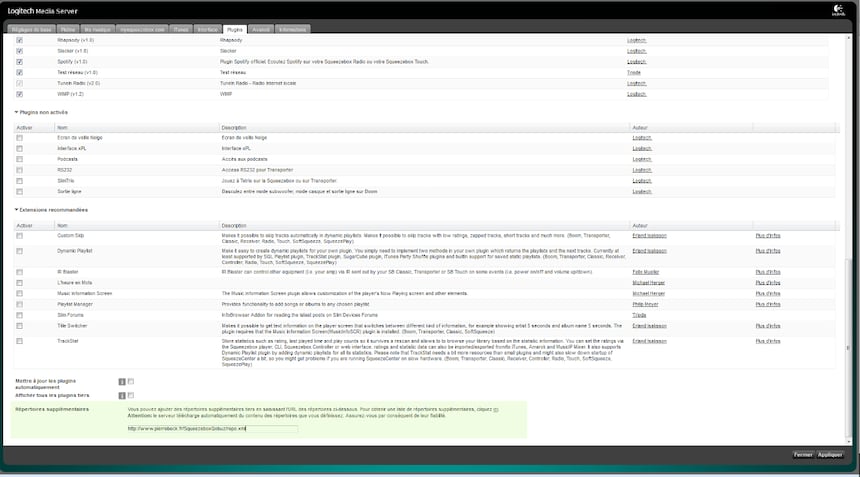Enable the 'L'heure en Mots' extension checkbox

point(20,283)
